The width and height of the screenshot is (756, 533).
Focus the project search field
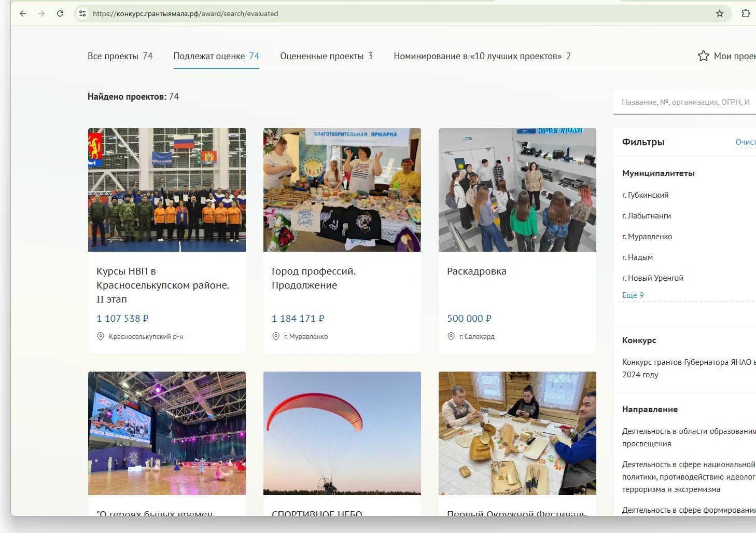[684, 102]
